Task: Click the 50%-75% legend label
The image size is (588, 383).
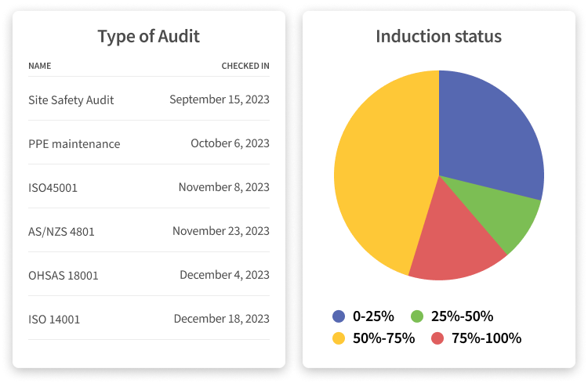Action: click(383, 338)
